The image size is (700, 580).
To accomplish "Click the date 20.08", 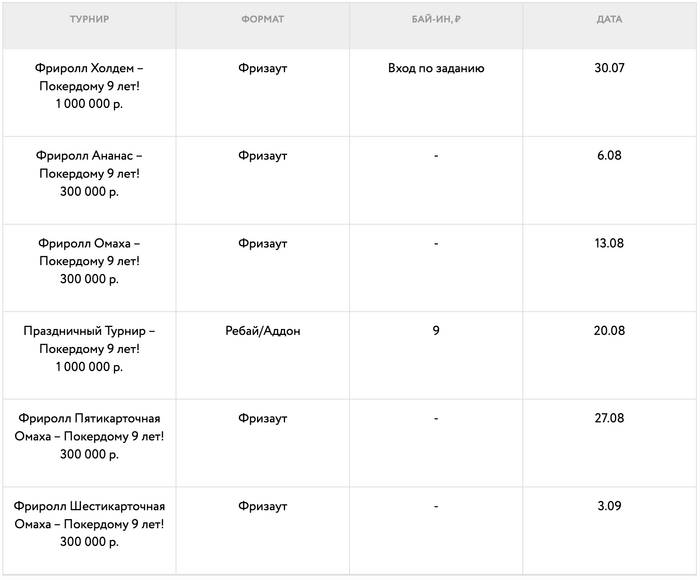I will click(609, 331).
